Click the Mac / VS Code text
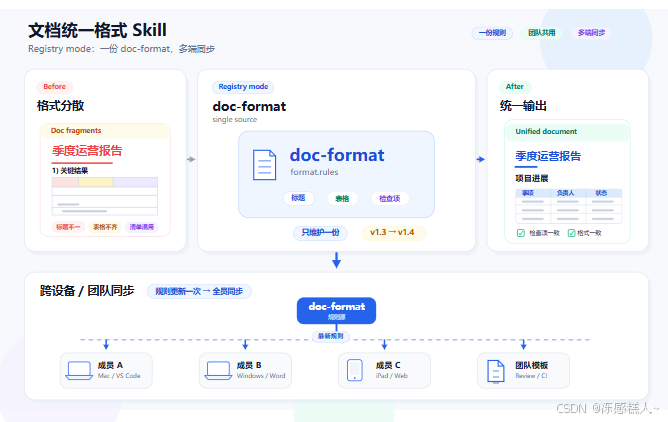Viewport: 668px width, 422px height. click(119, 376)
